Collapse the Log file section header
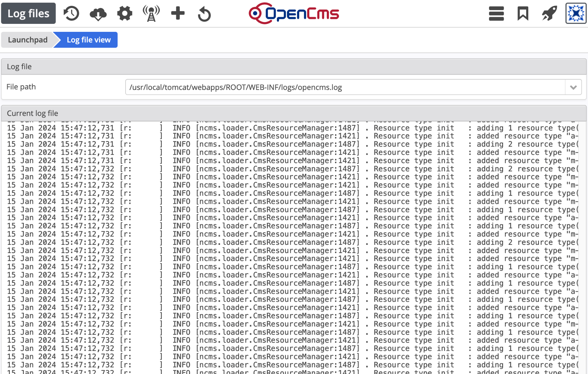This screenshot has width=588, height=374. click(19, 66)
